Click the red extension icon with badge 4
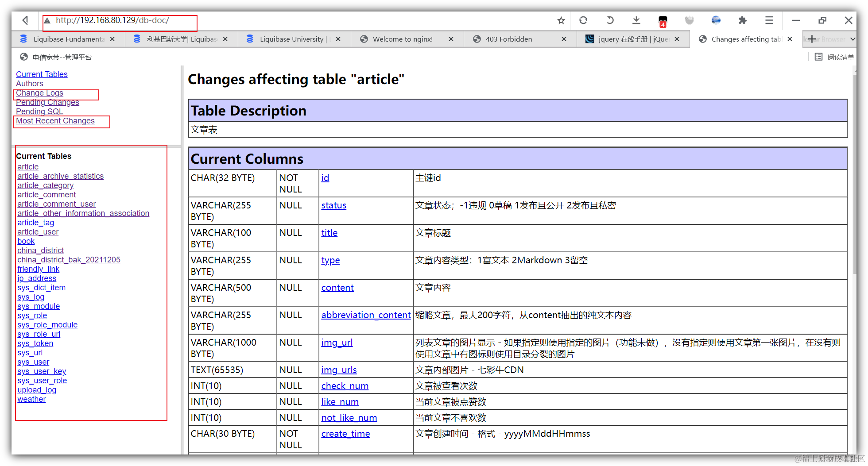The width and height of the screenshot is (868, 466). tap(663, 21)
